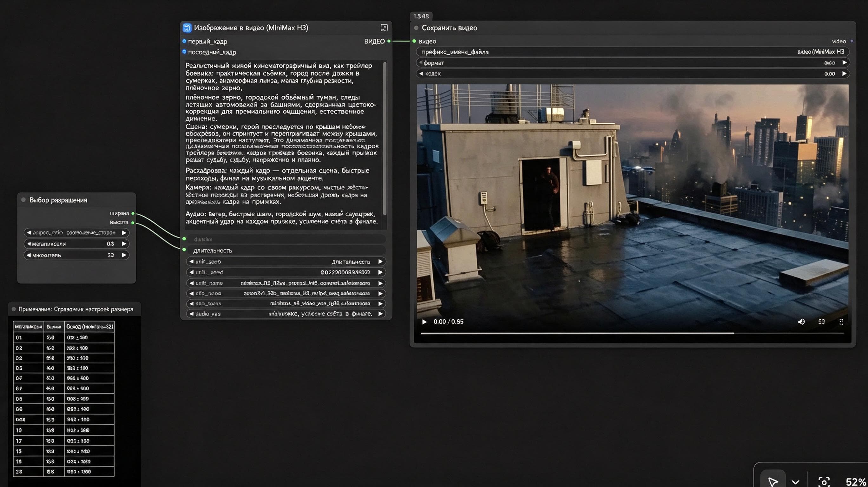Click the ширина output socket
The image size is (868, 487).
(133, 213)
